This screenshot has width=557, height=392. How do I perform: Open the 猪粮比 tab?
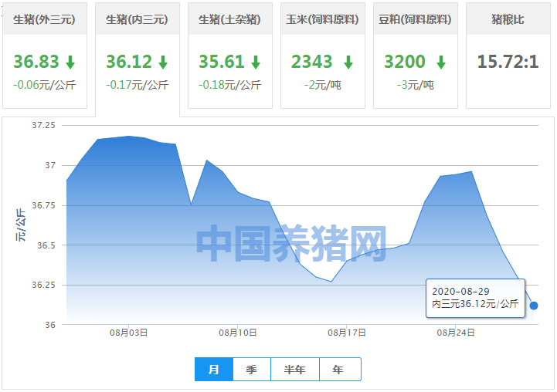pos(508,19)
